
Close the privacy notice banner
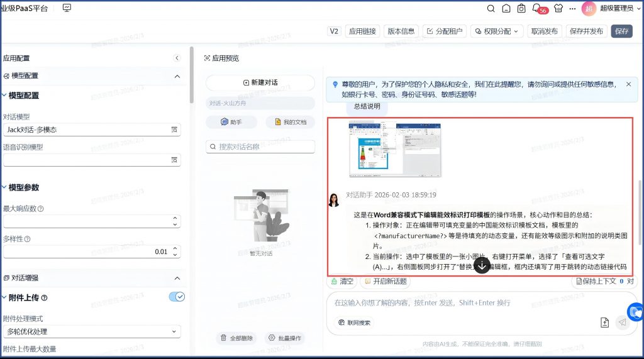coord(628,84)
